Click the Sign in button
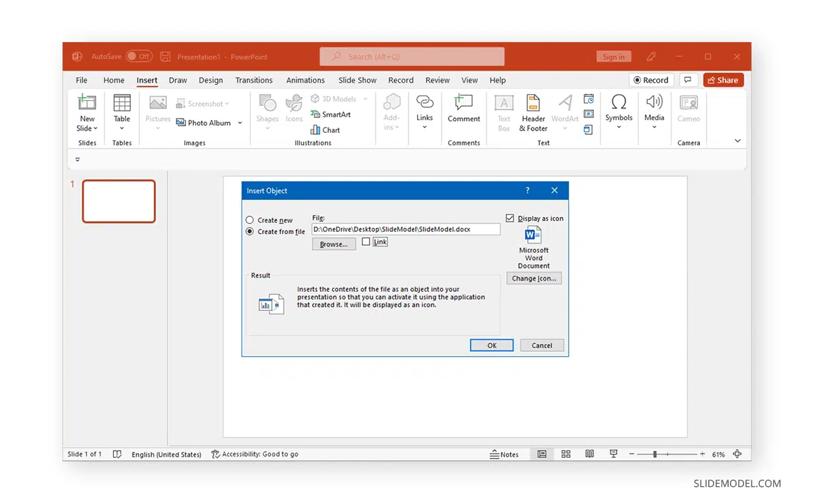The image size is (814, 504). [x=614, y=57]
